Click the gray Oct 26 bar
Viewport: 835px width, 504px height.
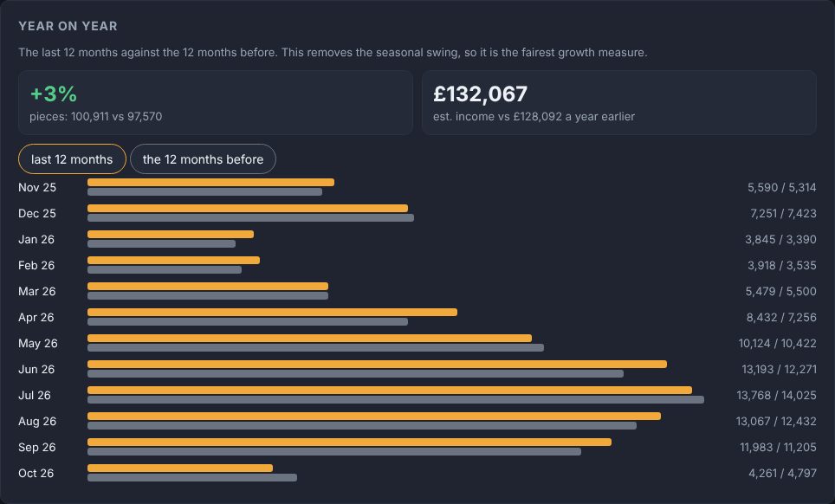coord(192,477)
